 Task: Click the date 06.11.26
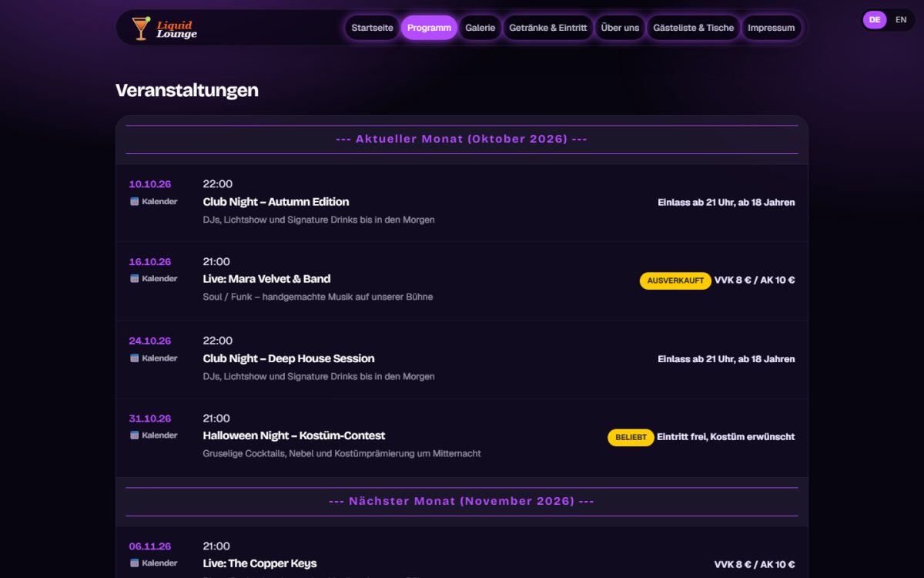coord(150,546)
